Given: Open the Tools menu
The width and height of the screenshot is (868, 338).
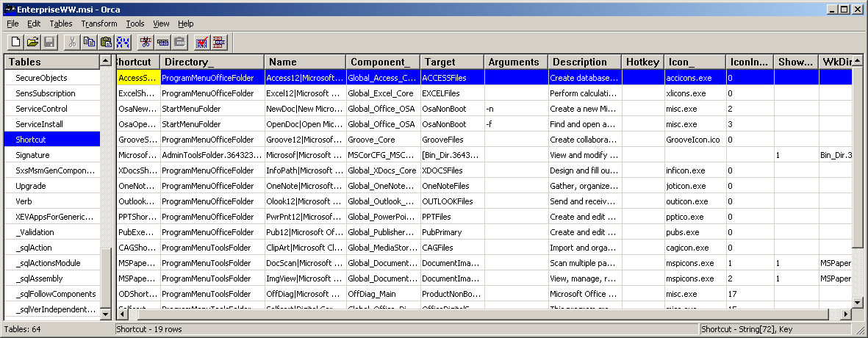Looking at the screenshot, I should (135, 24).
